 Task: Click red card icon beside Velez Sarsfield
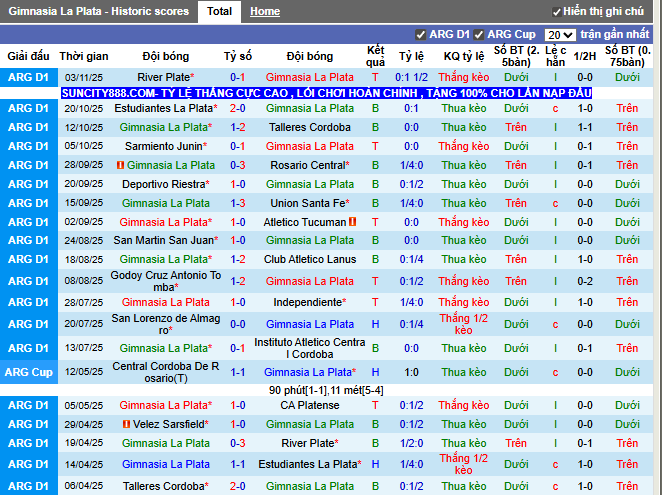click(x=126, y=424)
